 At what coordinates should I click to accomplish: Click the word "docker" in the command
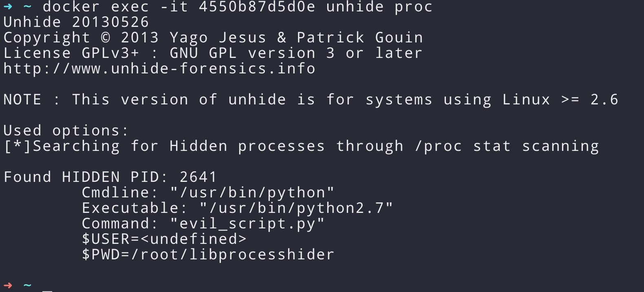pyautogui.click(x=71, y=7)
